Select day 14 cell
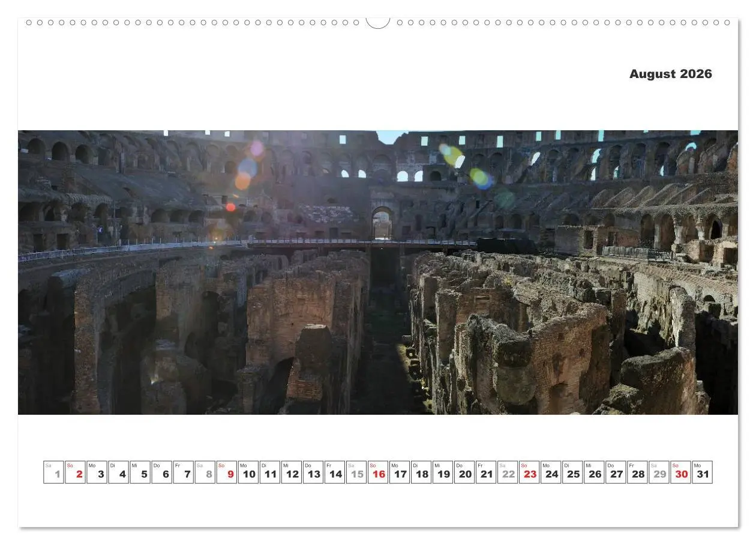This screenshot has height=545, width=756. click(334, 472)
